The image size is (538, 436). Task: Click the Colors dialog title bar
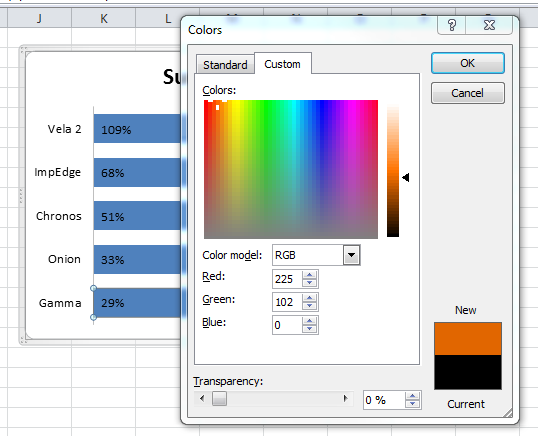tap(309, 30)
